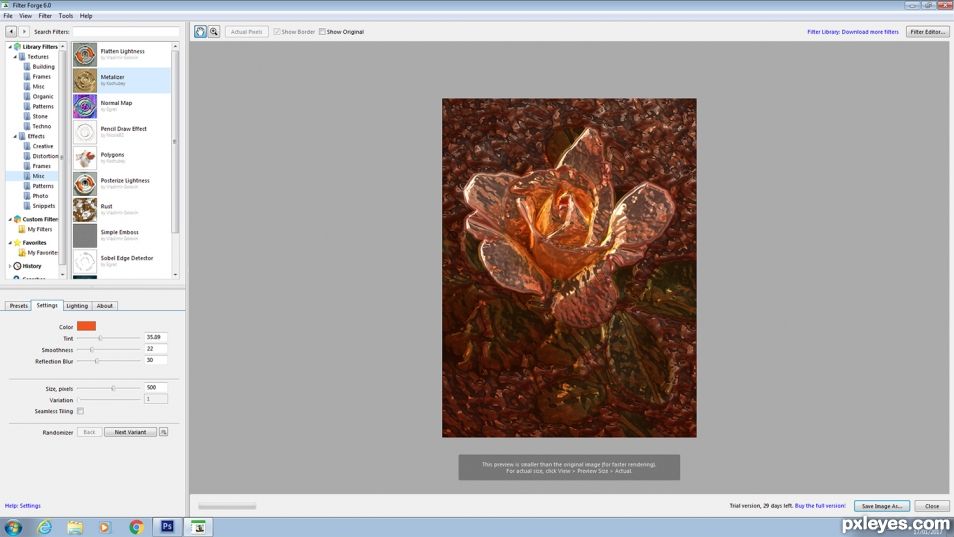The image size is (954, 537).
Task: Enable the Seamless Tiling checkbox
Action: pyautogui.click(x=80, y=411)
